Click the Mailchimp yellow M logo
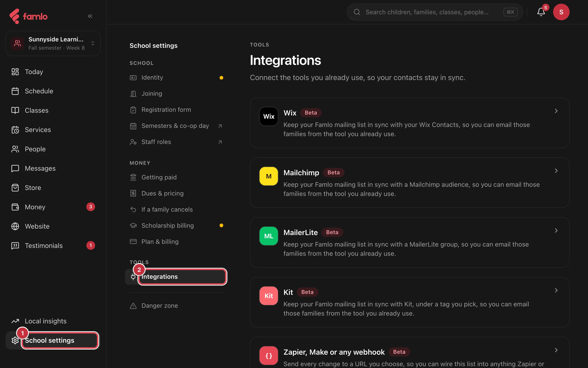The height and width of the screenshot is (368, 588). tap(269, 176)
